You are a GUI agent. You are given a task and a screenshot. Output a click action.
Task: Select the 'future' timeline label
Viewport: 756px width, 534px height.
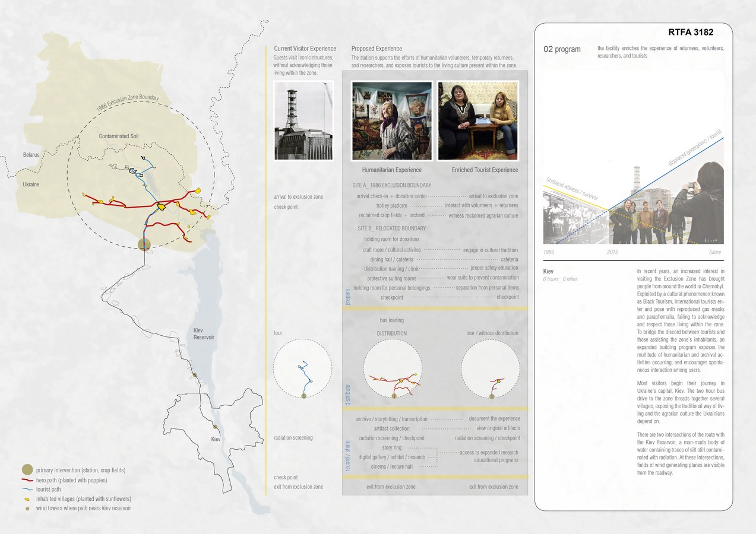[x=714, y=252]
